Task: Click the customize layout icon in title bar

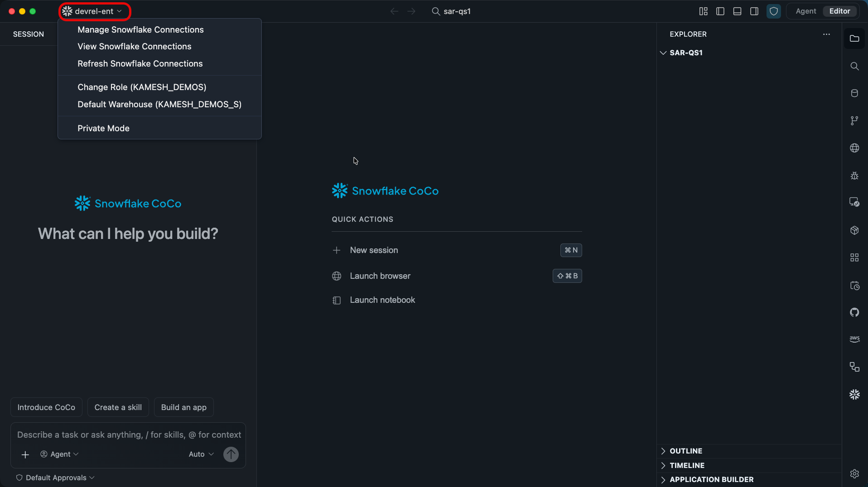Action: (703, 11)
